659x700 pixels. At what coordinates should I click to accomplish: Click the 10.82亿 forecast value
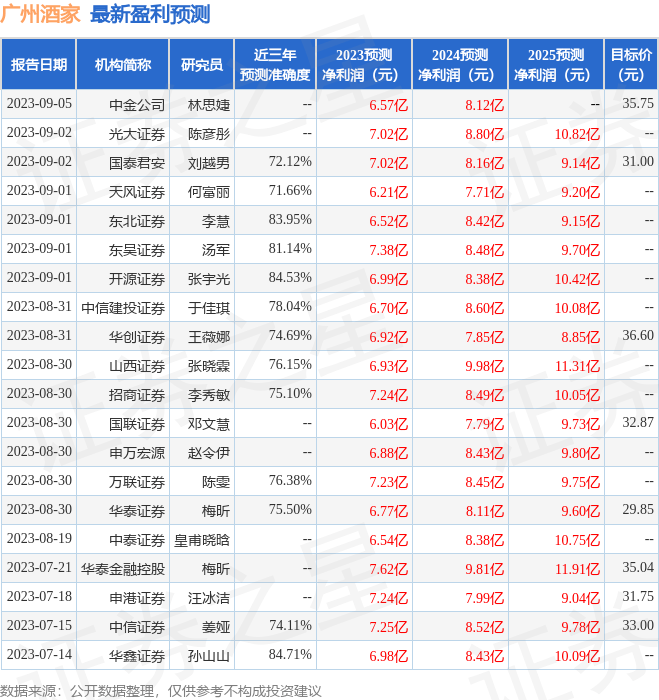[577, 134]
